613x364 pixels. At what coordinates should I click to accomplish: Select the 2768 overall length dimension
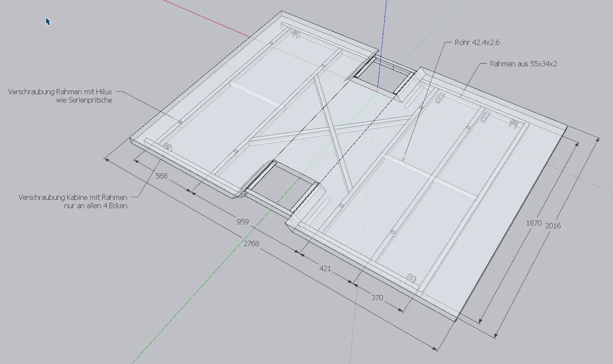point(251,244)
